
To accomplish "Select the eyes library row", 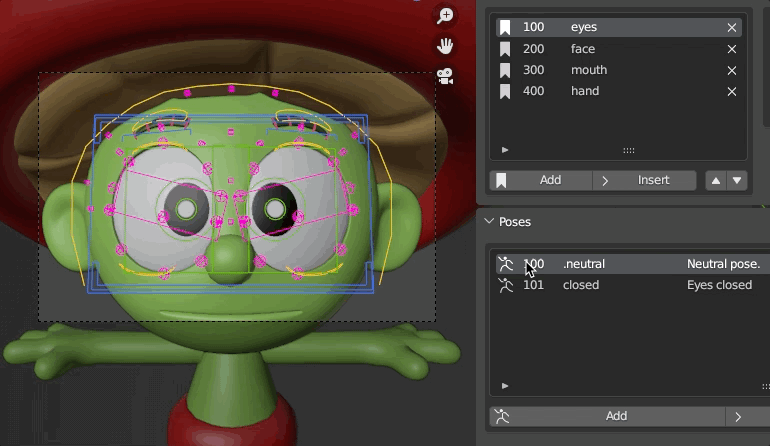I will pyautogui.click(x=619, y=27).
